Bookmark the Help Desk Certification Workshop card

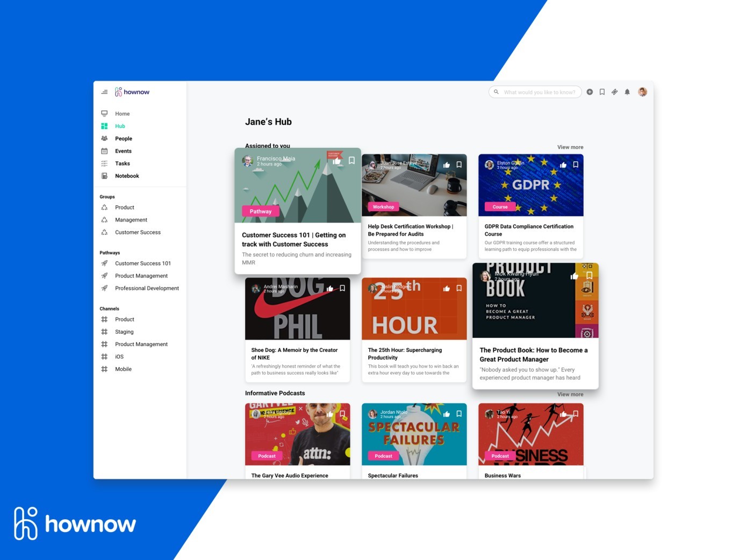tap(459, 165)
